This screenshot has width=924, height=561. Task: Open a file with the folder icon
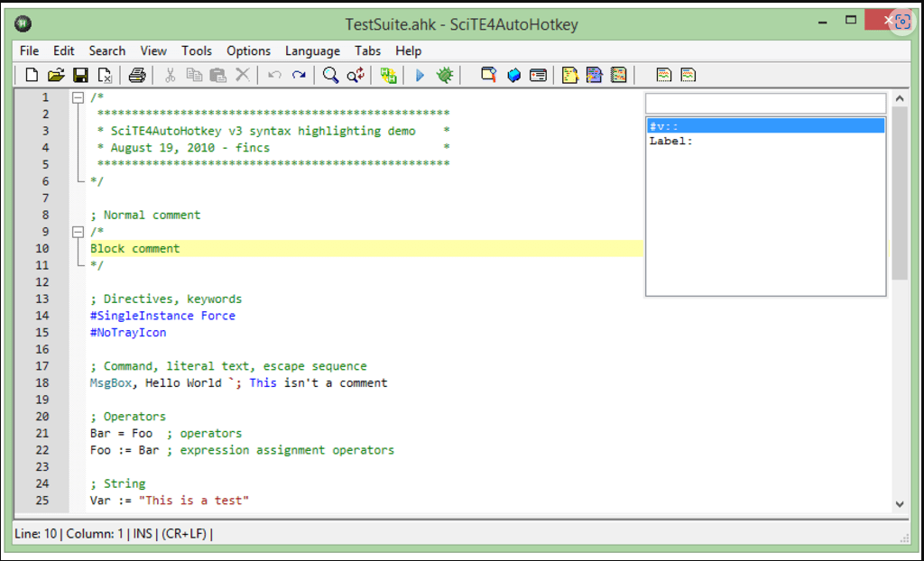[56, 75]
